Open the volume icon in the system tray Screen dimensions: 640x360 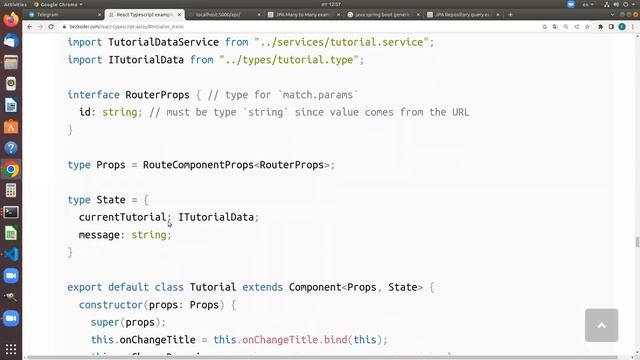[616, 4]
